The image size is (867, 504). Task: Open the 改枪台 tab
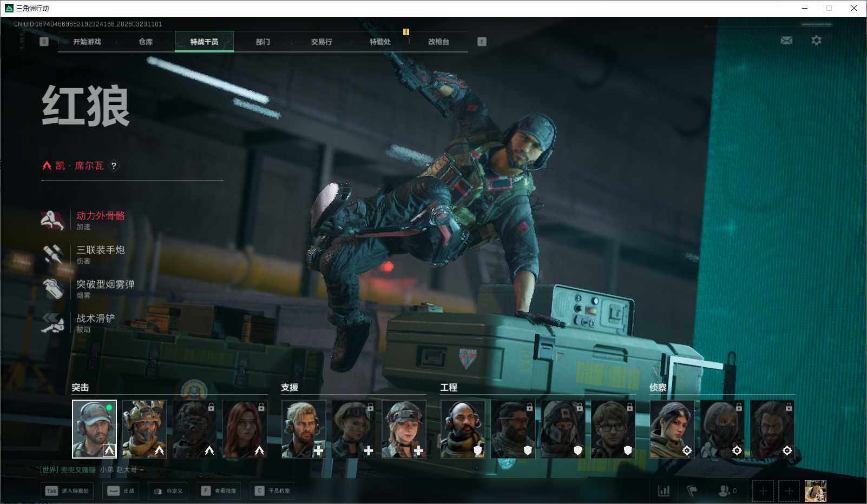pyautogui.click(x=438, y=42)
